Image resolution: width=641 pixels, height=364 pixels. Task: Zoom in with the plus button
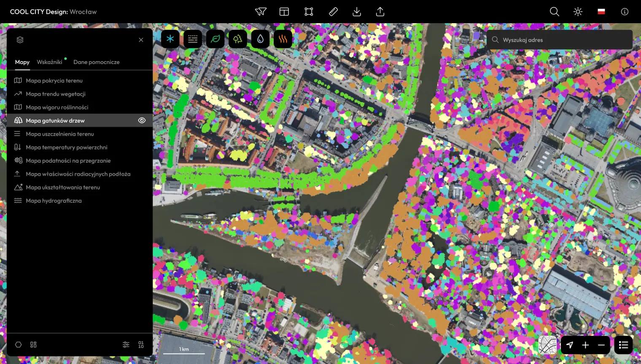coord(585,345)
